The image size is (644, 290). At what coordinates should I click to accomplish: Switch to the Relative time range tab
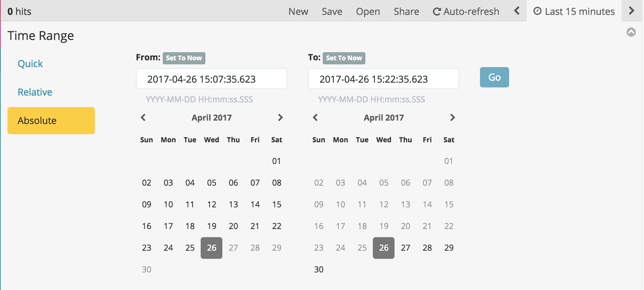click(x=35, y=92)
